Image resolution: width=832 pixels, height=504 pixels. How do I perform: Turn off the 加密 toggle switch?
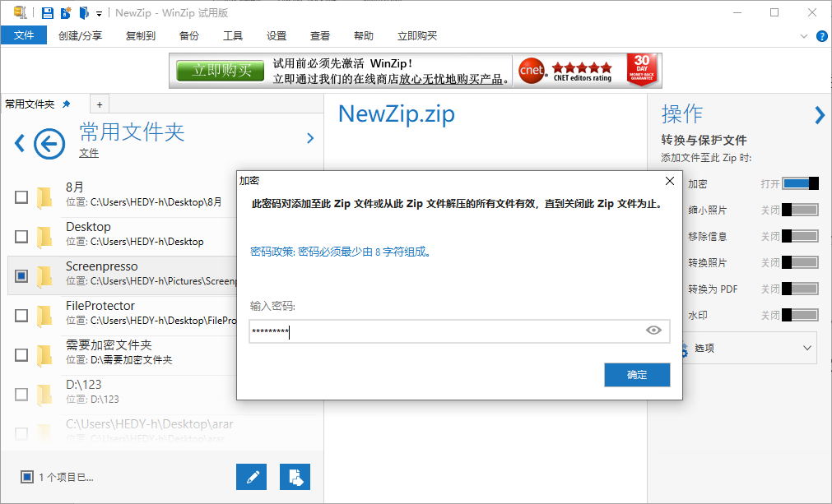[801, 183]
